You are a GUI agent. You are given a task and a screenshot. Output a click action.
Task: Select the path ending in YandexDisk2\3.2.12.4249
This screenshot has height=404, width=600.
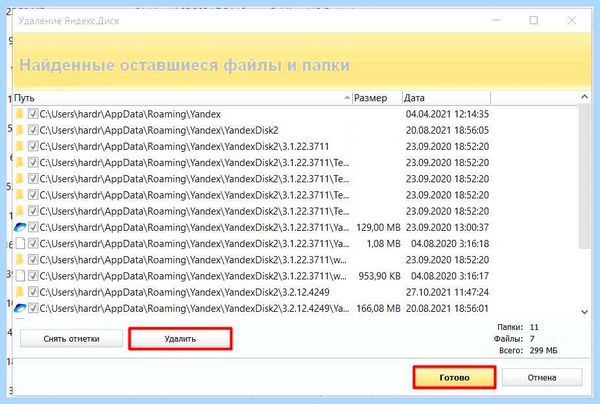[184, 292]
